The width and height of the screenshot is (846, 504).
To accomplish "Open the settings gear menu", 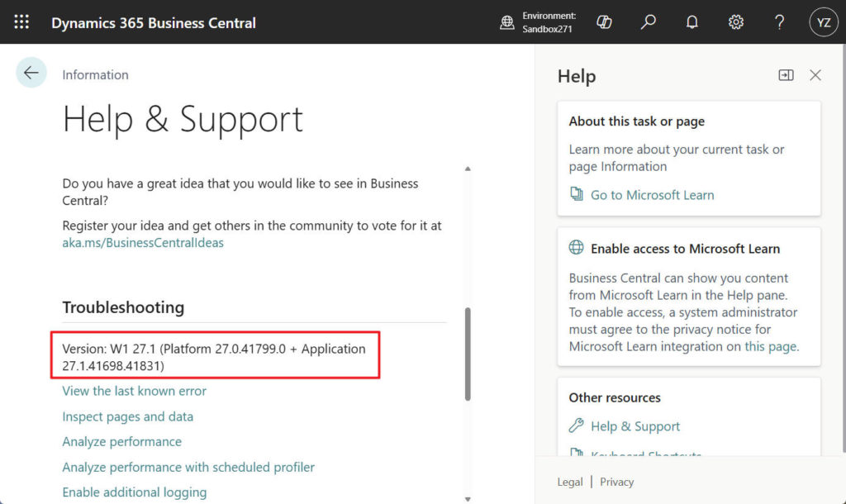I will pyautogui.click(x=736, y=22).
